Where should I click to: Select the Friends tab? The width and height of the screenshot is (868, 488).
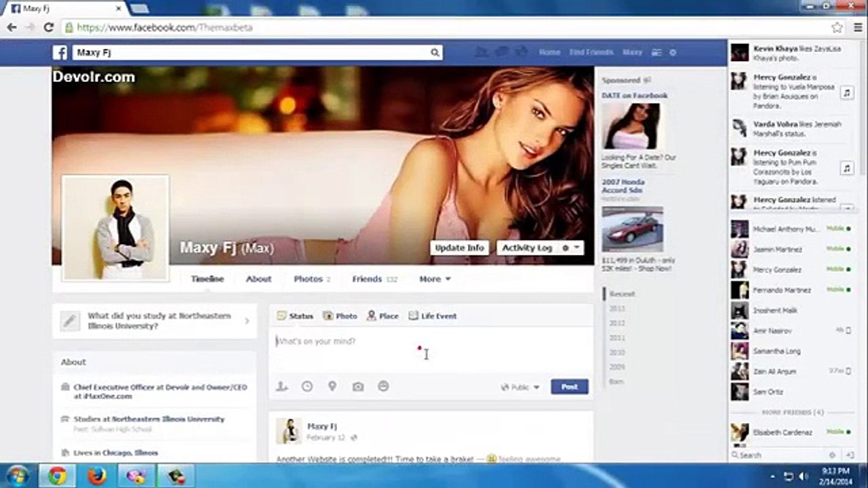[x=374, y=279]
